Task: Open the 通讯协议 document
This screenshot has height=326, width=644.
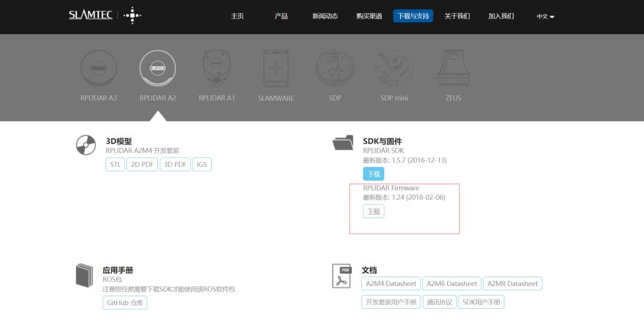Action: point(439,302)
